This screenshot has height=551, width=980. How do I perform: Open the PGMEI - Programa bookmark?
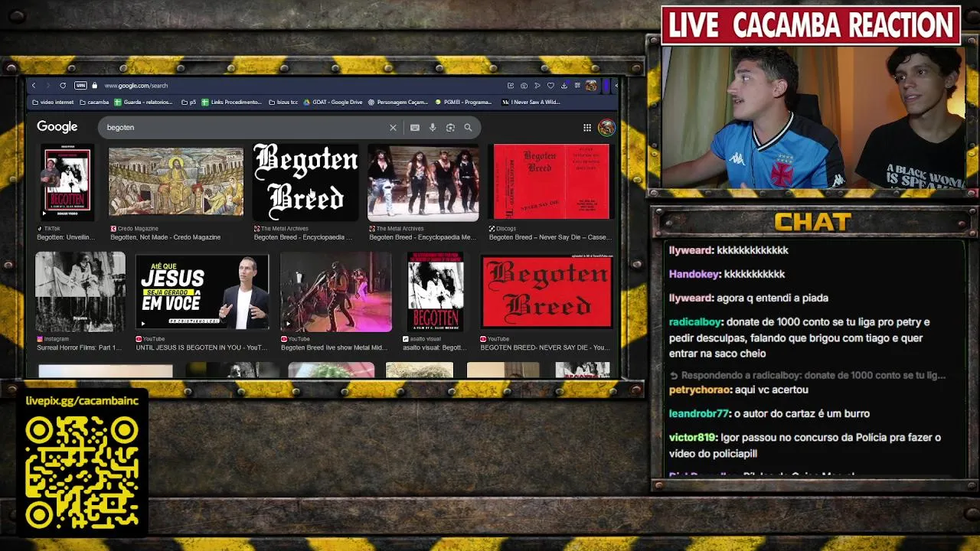point(463,102)
